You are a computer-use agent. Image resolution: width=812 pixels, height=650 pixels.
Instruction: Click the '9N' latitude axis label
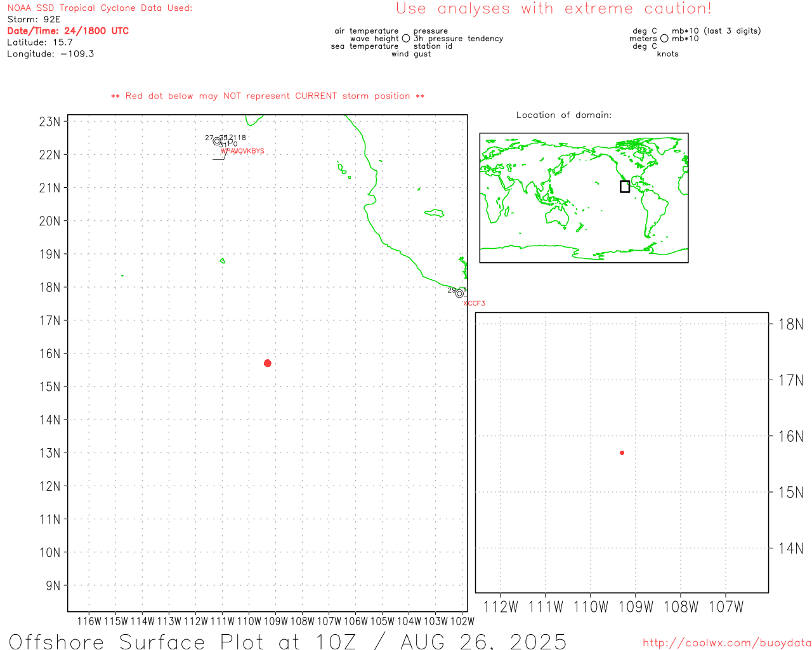53,586
